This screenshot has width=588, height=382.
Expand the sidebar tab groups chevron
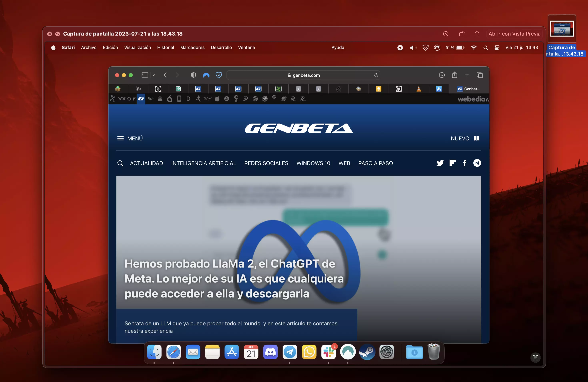[x=154, y=75]
